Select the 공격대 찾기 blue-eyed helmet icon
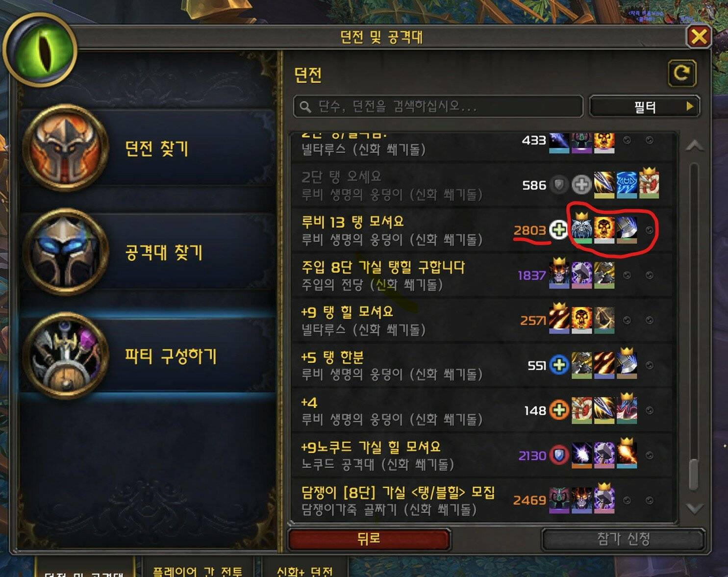This screenshot has width=728, height=577. pos(65,251)
